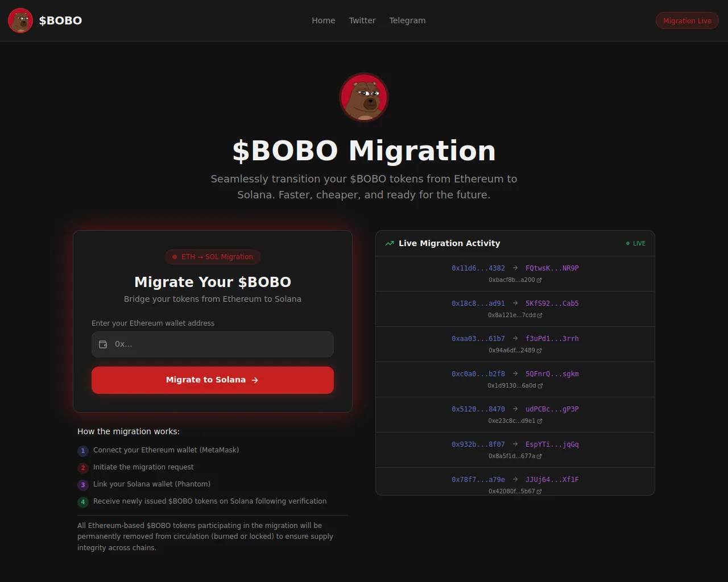This screenshot has height=582, width=728.
Task: Open the Twitter nav link
Action: pos(362,20)
